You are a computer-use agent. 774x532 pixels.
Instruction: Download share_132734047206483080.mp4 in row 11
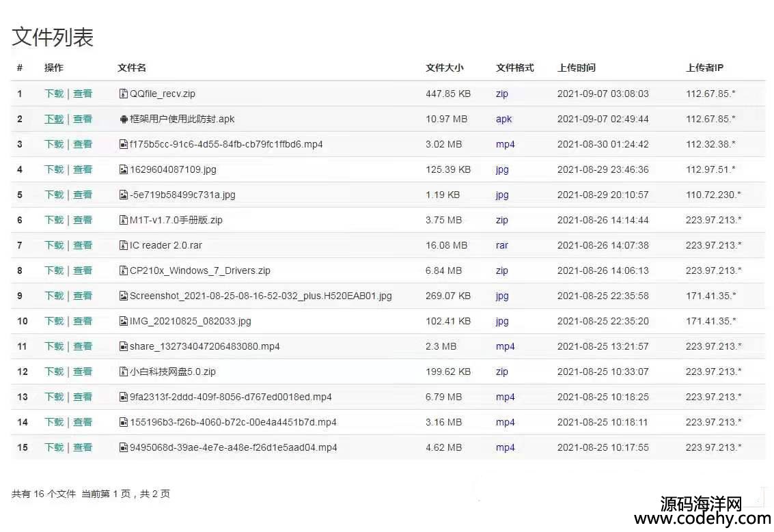click(x=54, y=346)
